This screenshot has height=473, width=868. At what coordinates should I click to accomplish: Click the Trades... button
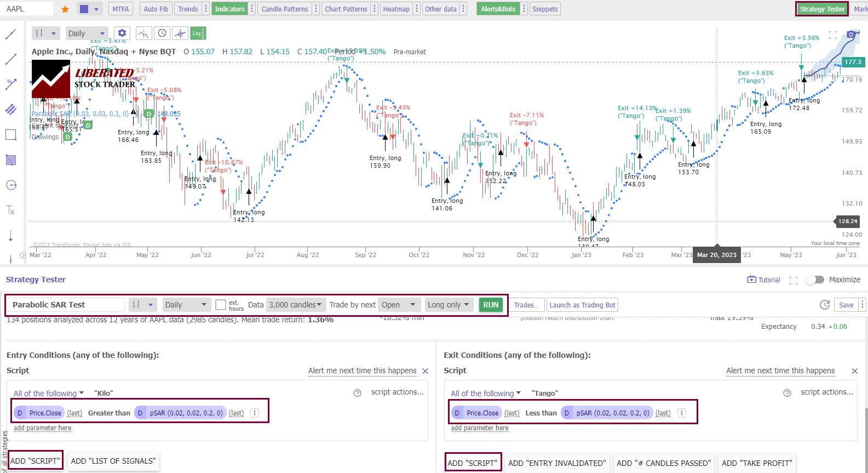(527, 305)
